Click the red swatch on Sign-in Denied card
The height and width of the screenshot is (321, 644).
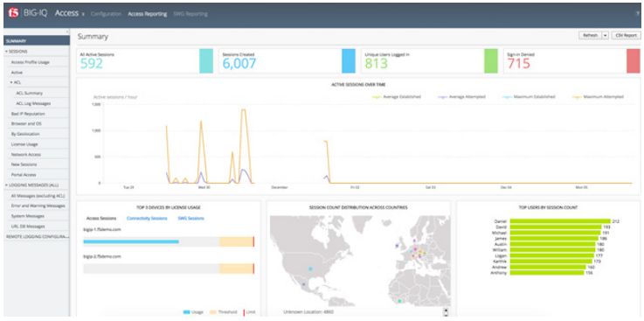click(x=634, y=61)
